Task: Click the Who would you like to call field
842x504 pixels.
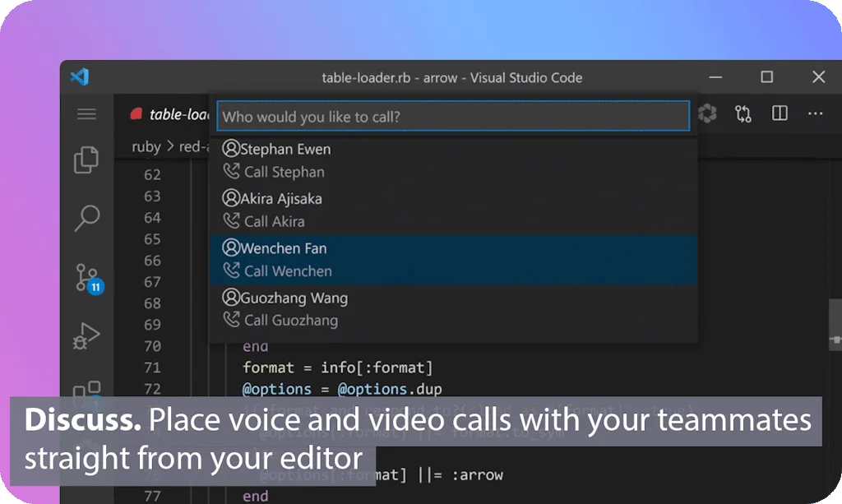Action: point(452,116)
